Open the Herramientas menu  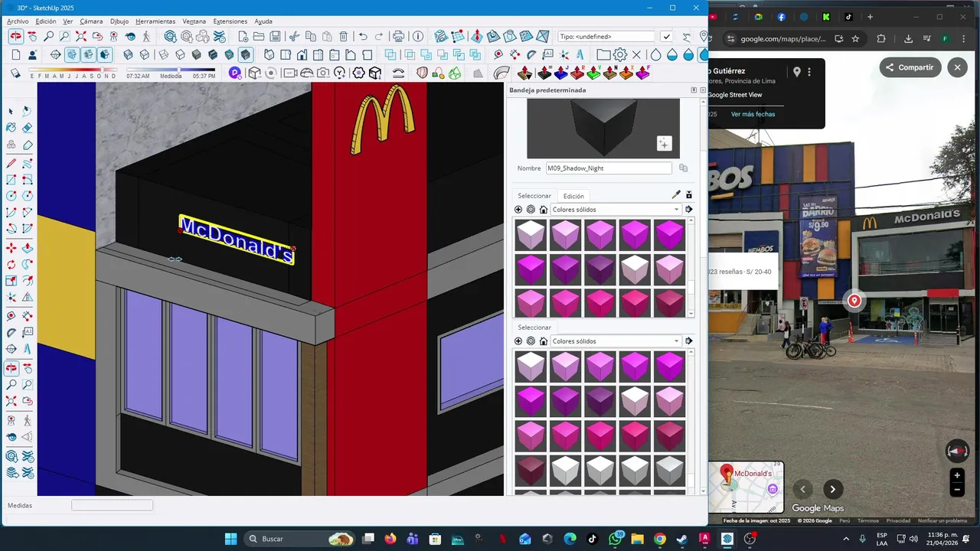155,21
